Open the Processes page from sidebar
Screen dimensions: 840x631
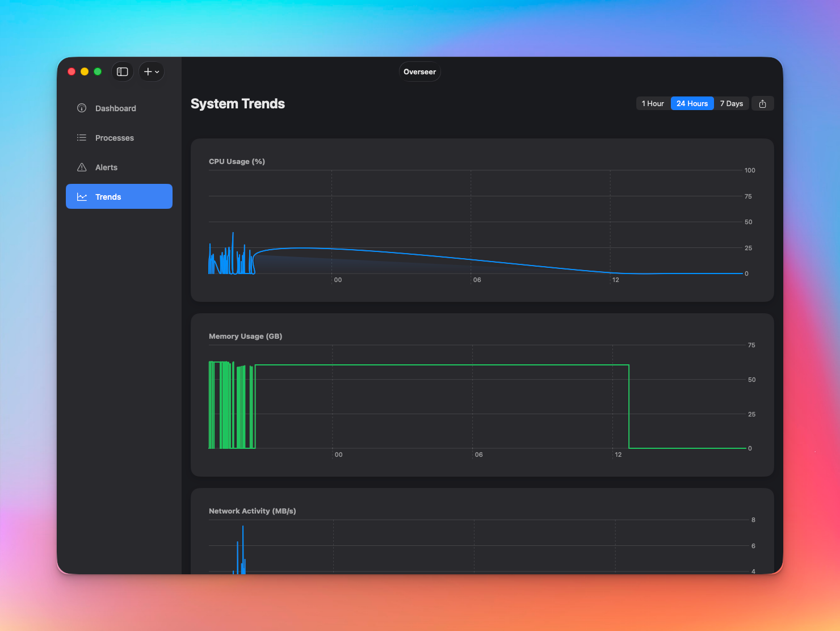click(x=114, y=137)
